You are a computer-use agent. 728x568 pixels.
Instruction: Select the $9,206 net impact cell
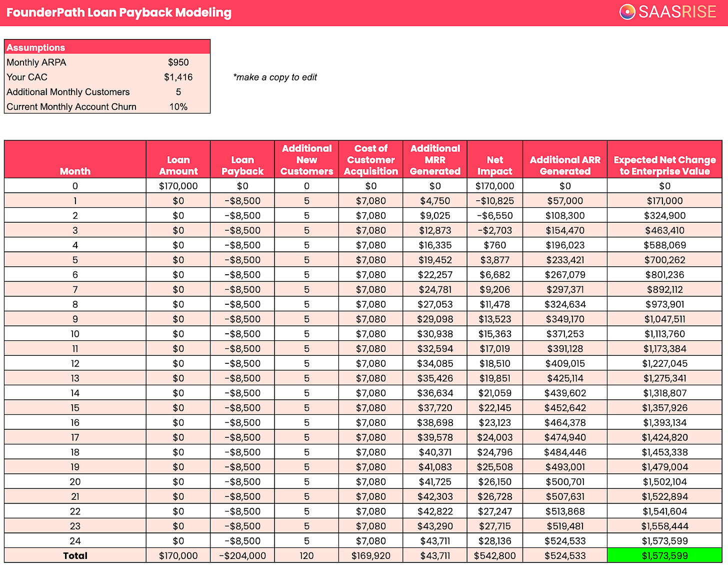(495, 289)
